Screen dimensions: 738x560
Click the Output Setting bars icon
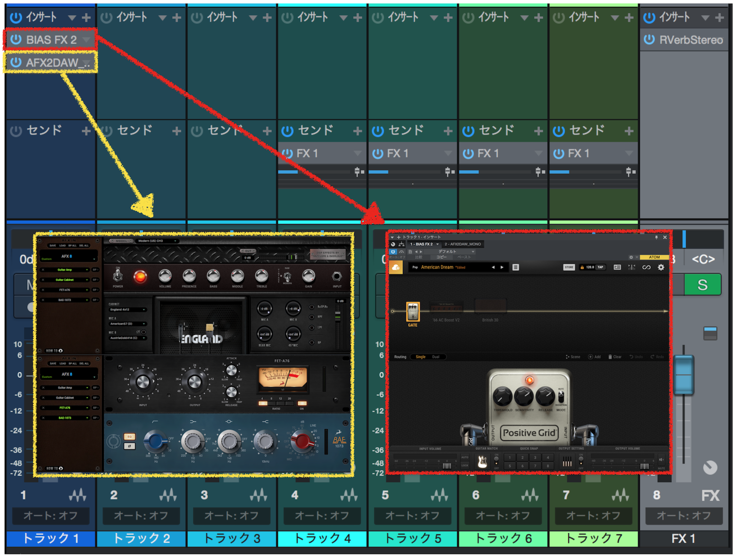567,462
